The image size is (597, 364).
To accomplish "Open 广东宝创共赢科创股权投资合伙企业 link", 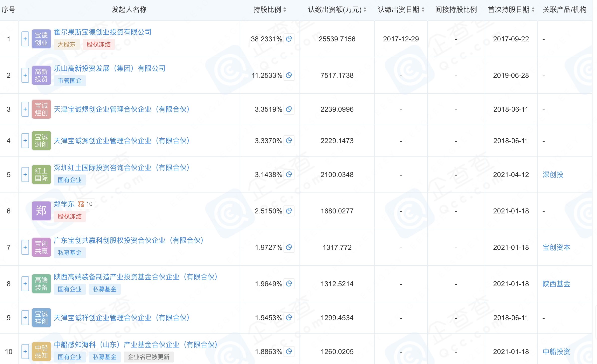I will (x=129, y=240).
